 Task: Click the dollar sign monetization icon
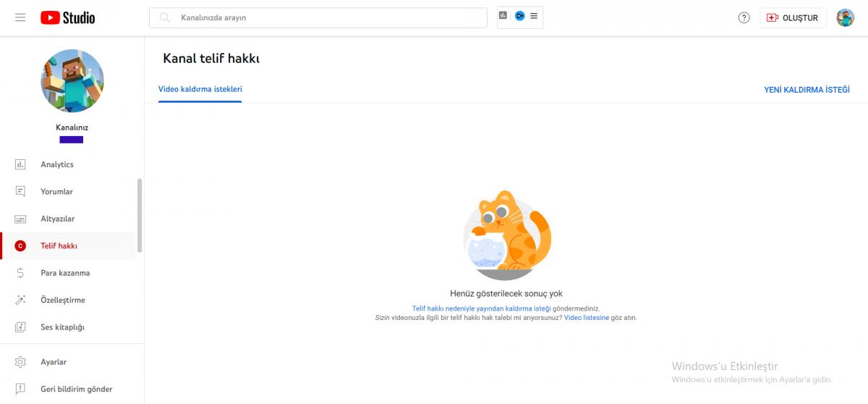(x=20, y=273)
